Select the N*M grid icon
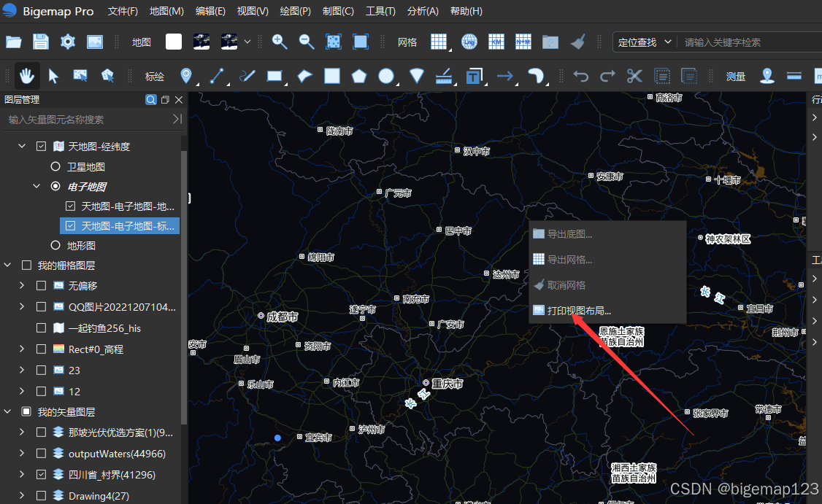822x504 pixels. [x=523, y=42]
